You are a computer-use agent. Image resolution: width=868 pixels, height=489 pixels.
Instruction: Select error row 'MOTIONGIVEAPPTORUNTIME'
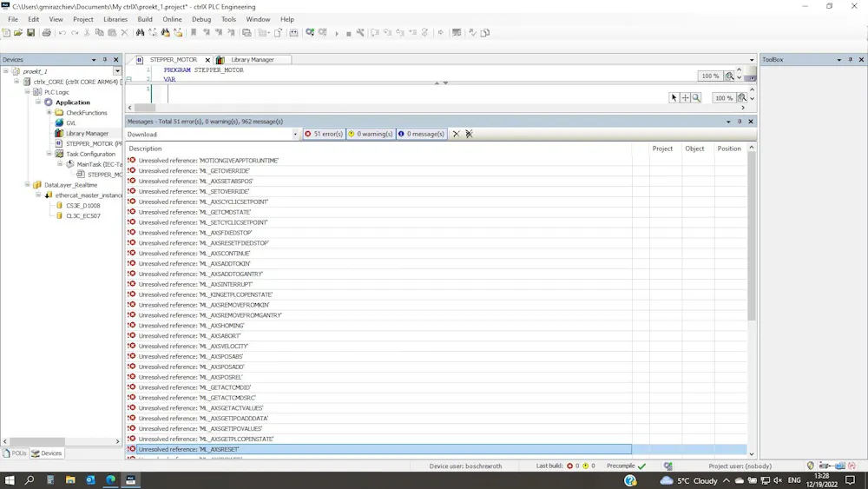[379, 161]
